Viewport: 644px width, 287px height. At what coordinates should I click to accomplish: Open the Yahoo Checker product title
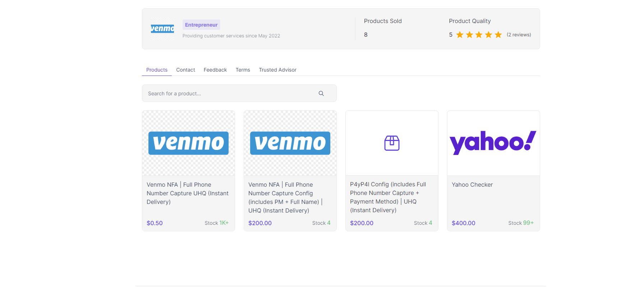[472, 185]
